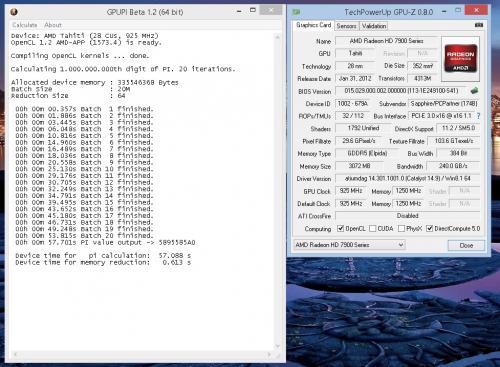Click 'Device time for memory reduction' line

click(x=103, y=262)
